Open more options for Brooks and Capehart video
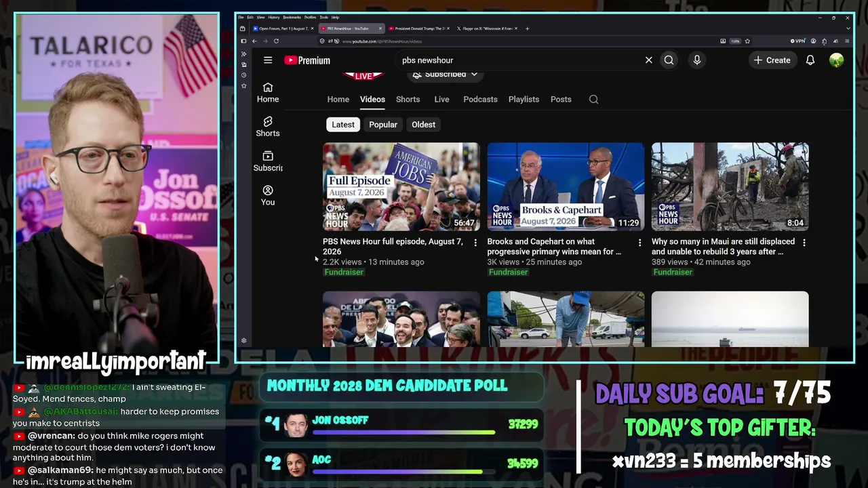 pos(639,243)
